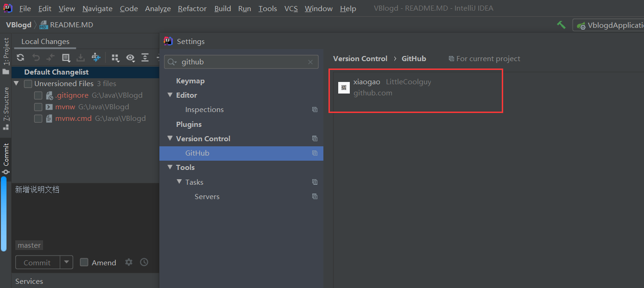Open the VCS menu
Viewport: 644px width, 288px height.
click(291, 9)
